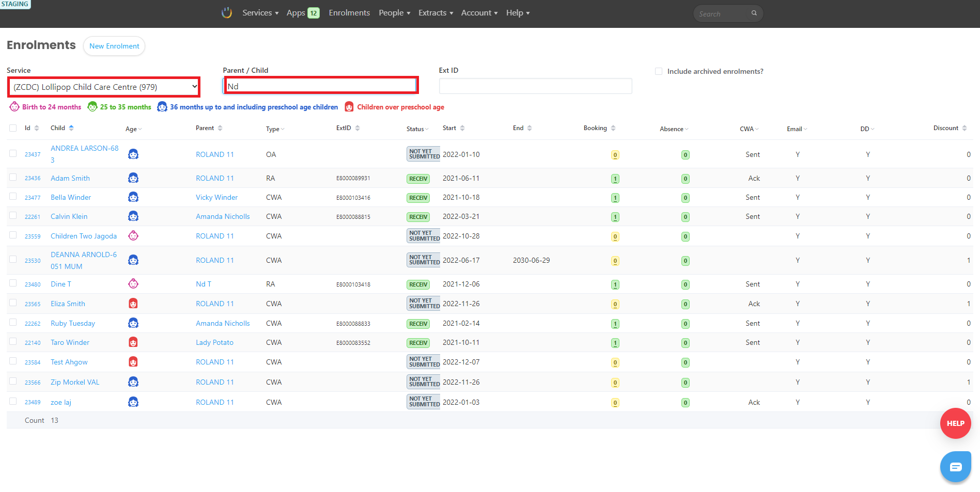Click the New Enrolment button
Image resolution: width=980 pixels, height=492 pixels.
[x=114, y=46]
